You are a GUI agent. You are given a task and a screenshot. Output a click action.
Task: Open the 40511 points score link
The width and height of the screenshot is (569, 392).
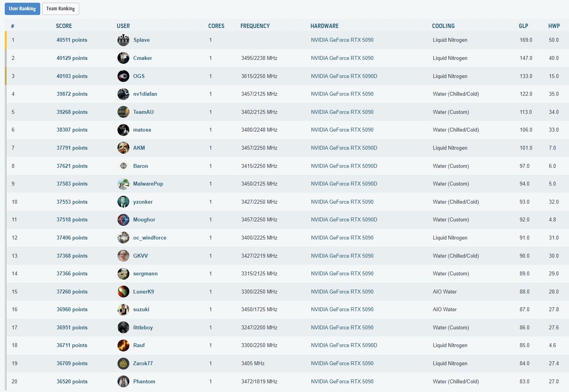(72, 40)
